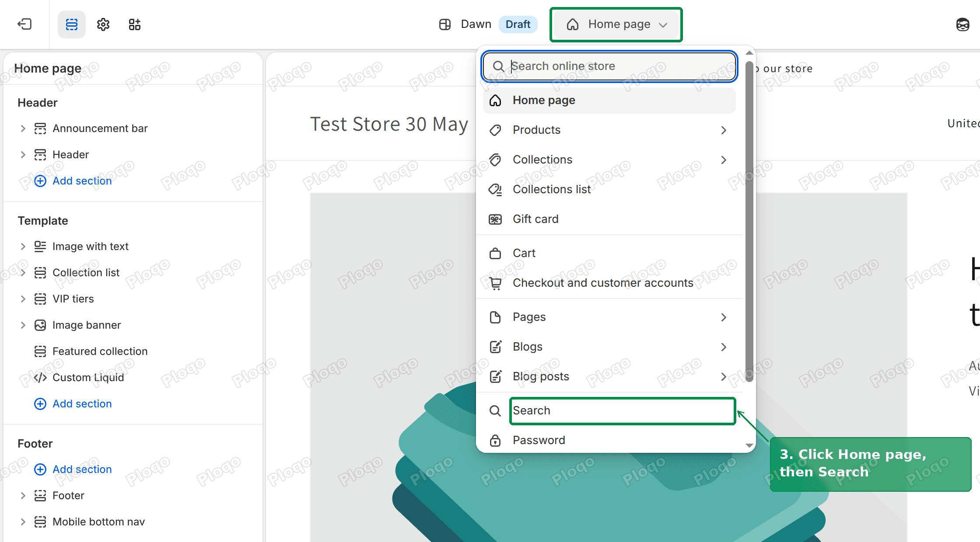The width and height of the screenshot is (980, 542).
Task: Click the Cart bag icon
Action: [495, 254]
